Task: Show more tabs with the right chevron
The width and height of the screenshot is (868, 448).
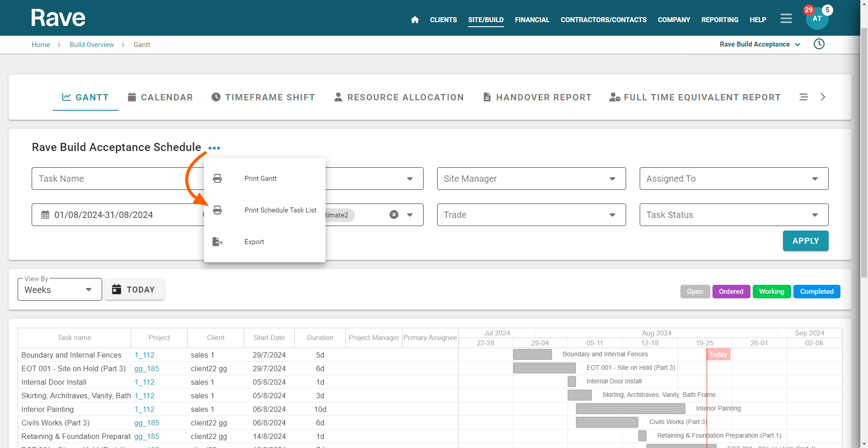Action: pyautogui.click(x=823, y=97)
